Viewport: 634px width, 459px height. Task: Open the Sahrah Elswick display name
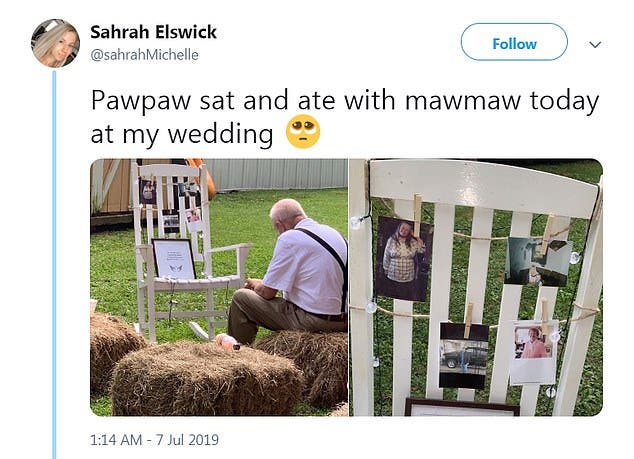(153, 32)
